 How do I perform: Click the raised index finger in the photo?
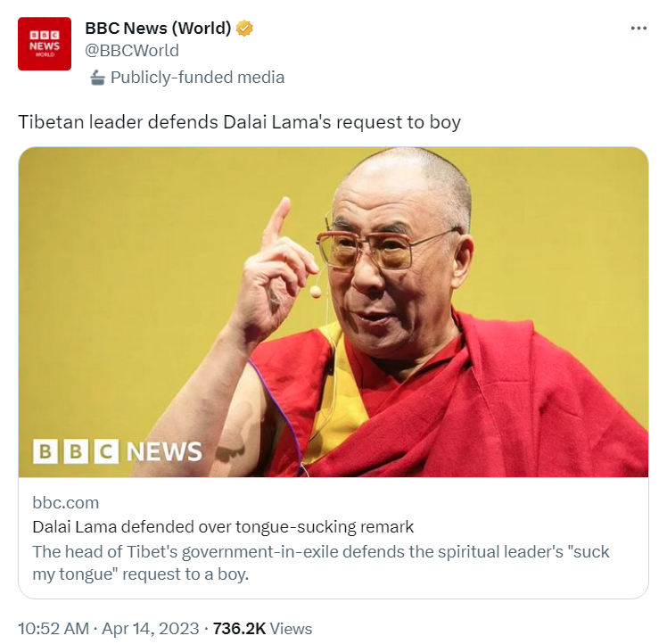[x=276, y=221]
